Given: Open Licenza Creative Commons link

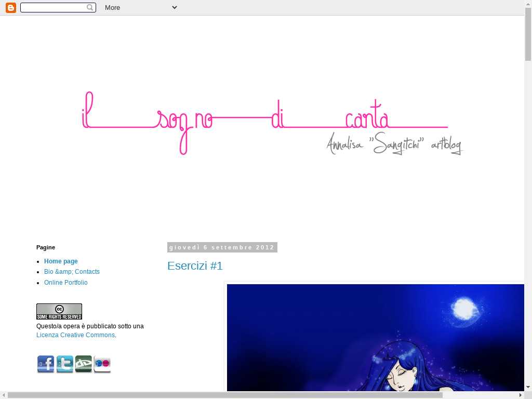Looking at the screenshot, I should click(75, 335).
